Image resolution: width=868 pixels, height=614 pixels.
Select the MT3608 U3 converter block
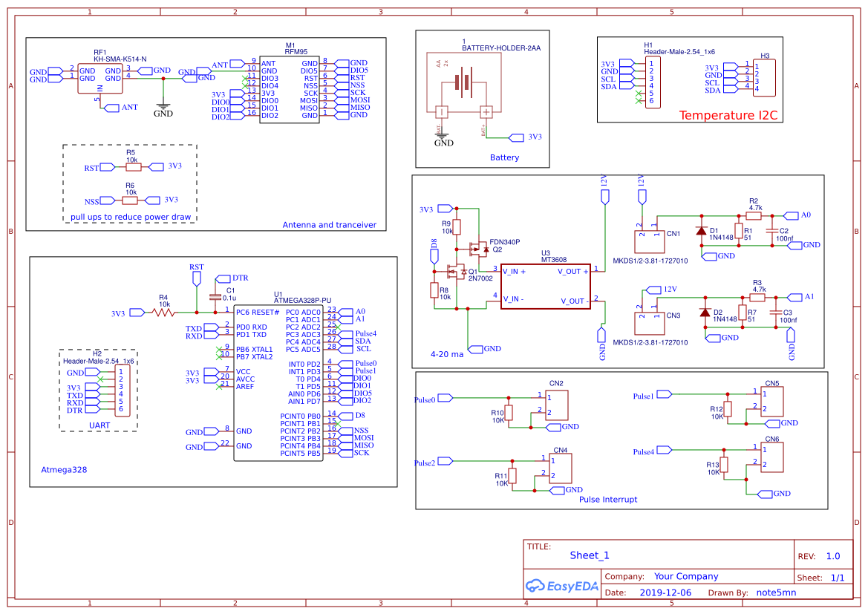[x=546, y=286]
